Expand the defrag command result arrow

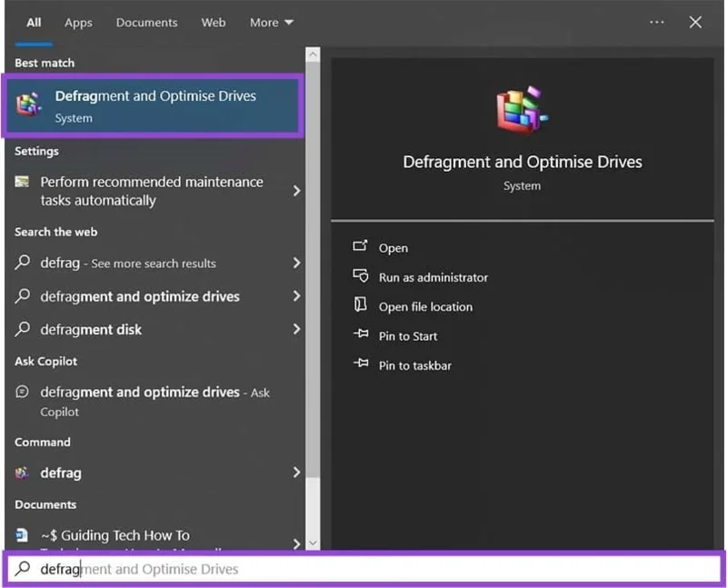296,473
